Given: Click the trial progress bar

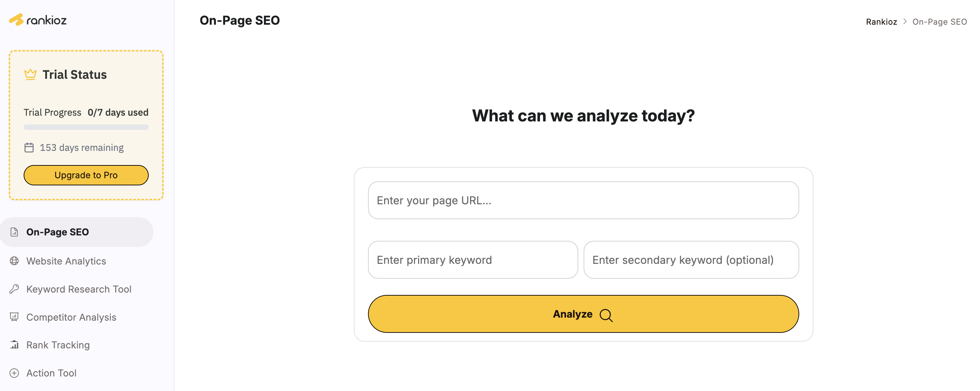Looking at the screenshot, I should (86, 127).
